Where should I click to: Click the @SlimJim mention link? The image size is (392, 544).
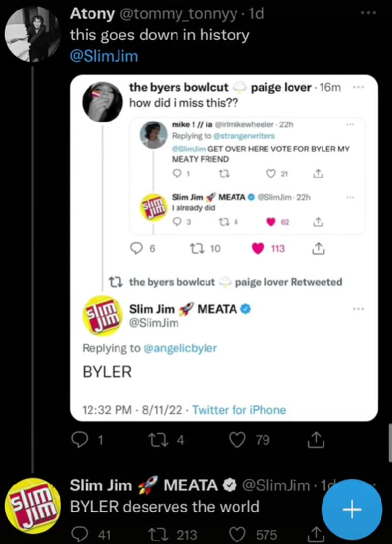coord(104,56)
